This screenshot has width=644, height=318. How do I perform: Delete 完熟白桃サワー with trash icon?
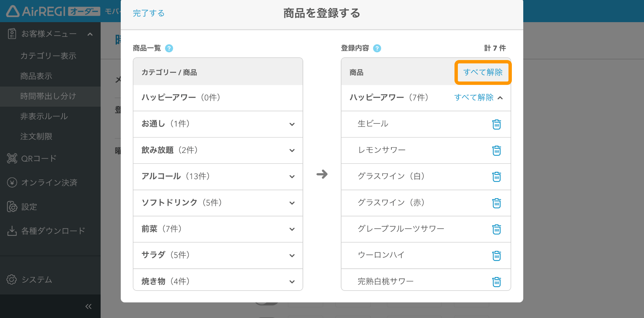(496, 282)
